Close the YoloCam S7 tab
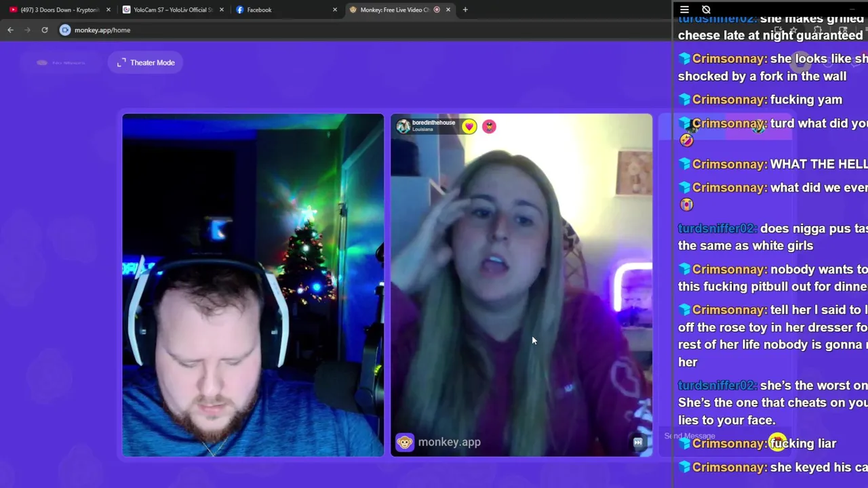 [222, 9]
